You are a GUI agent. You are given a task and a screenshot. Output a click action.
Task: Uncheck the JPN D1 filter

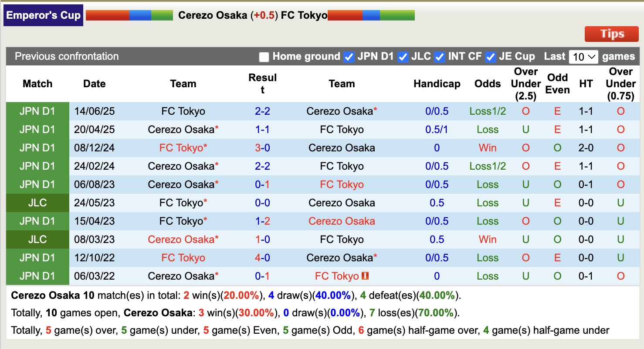coord(349,56)
